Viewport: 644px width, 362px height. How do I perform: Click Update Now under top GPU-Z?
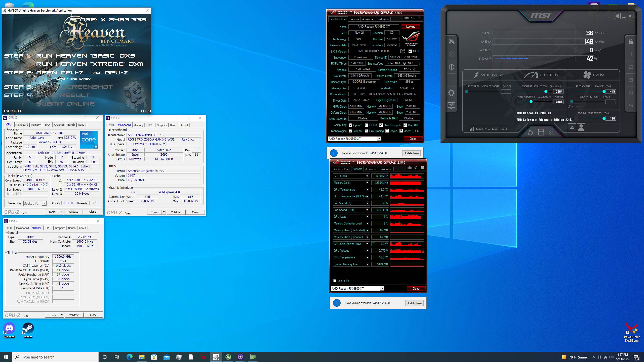pyautogui.click(x=411, y=153)
